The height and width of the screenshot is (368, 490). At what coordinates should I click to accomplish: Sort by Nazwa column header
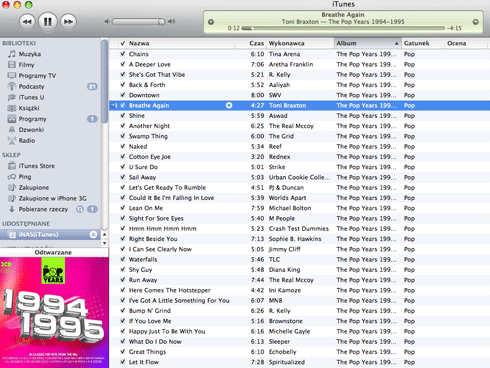(181, 43)
